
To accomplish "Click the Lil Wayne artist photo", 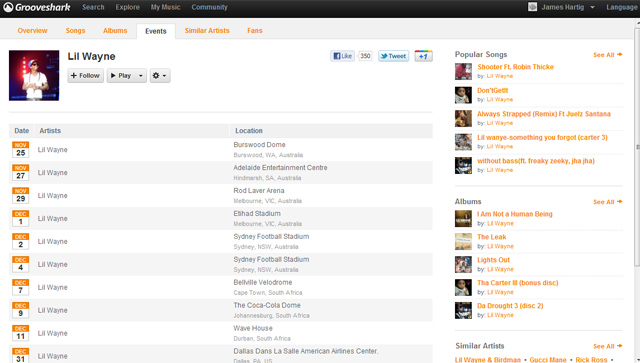I will pos(34,76).
